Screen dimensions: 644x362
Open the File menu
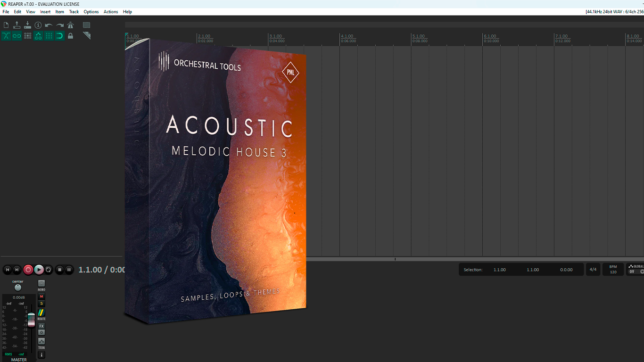pos(6,12)
